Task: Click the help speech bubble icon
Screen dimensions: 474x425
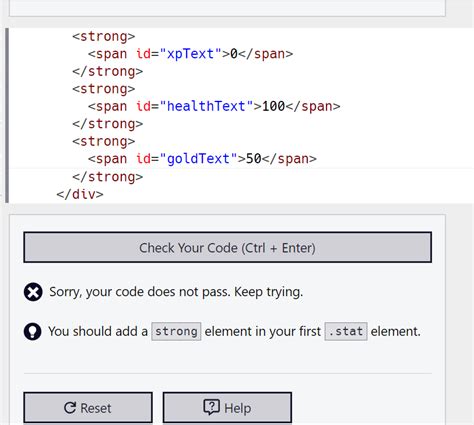Action: pyautogui.click(x=211, y=407)
